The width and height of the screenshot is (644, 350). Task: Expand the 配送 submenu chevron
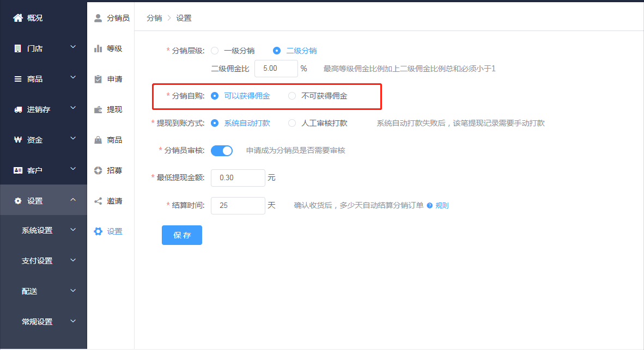(73, 291)
